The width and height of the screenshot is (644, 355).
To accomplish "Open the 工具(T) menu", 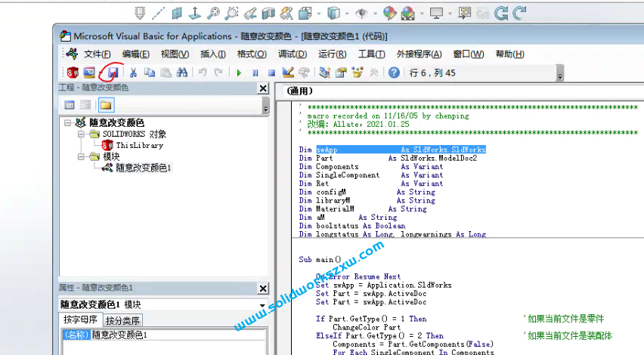I will point(371,54).
